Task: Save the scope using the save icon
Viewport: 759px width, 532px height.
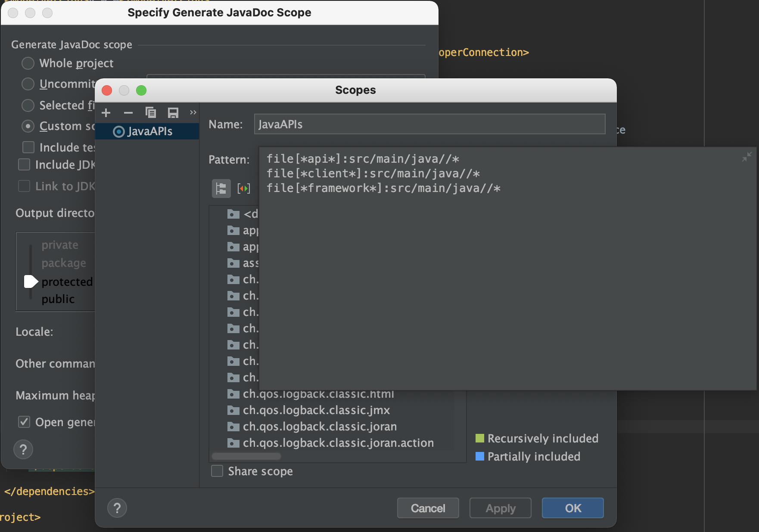Action: pos(173,112)
